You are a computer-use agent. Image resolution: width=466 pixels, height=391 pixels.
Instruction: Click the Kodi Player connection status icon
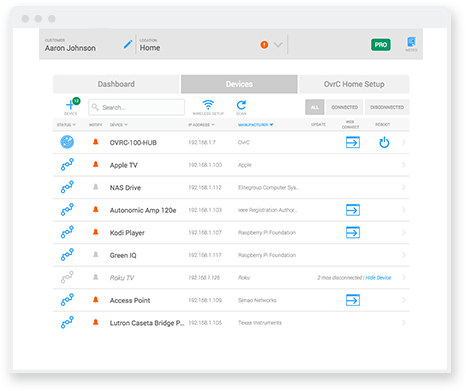(x=67, y=232)
